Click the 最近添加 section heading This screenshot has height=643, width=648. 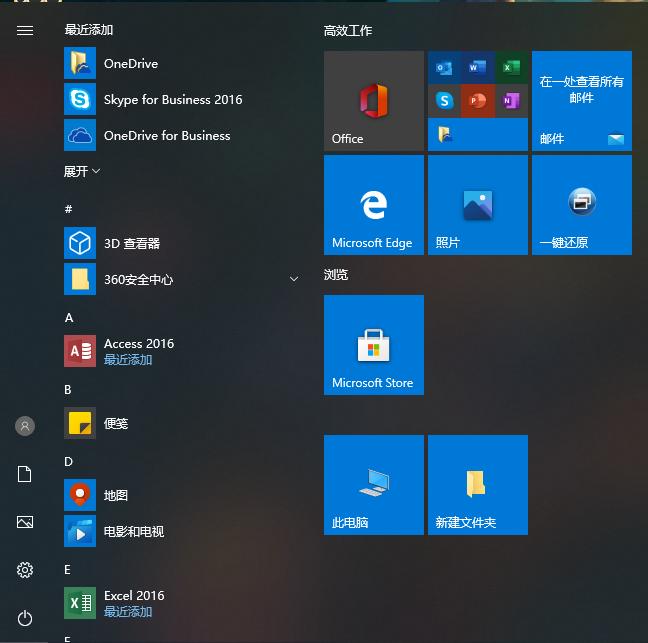[x=89, y=30]
